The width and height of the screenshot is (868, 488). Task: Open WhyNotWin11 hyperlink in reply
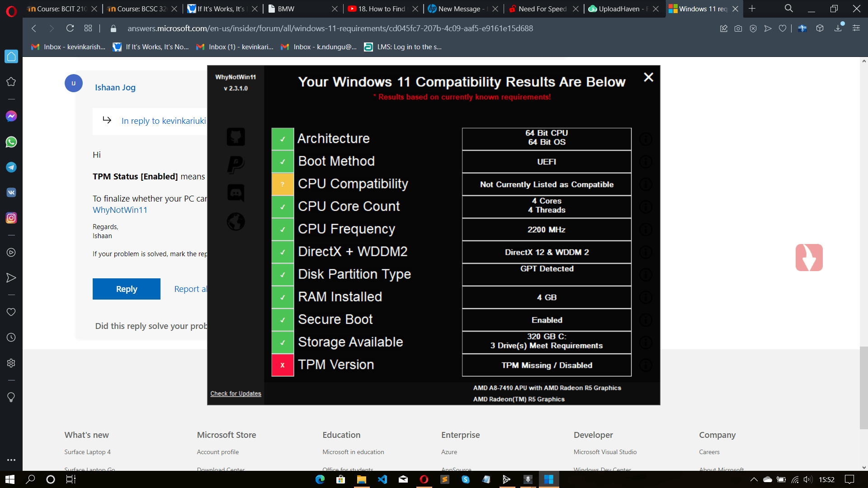pos(120,210)
